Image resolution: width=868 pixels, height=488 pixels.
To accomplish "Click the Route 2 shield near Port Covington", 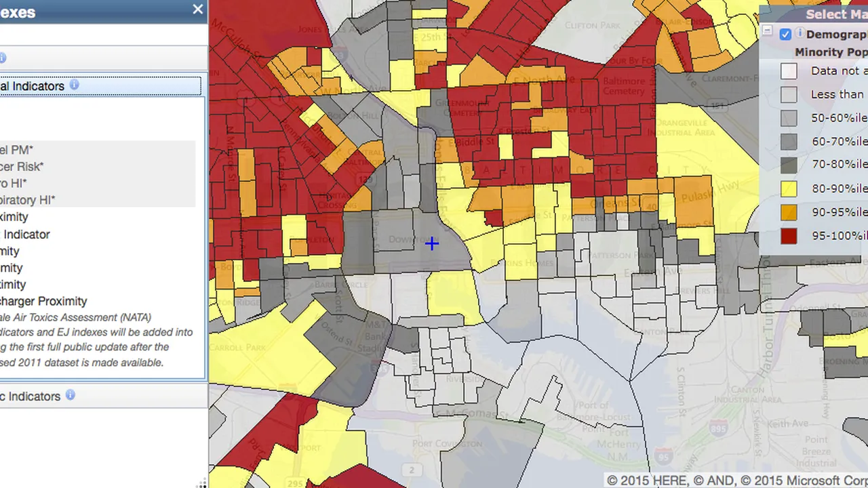I will pyautogui.click(x=411, y=470).
